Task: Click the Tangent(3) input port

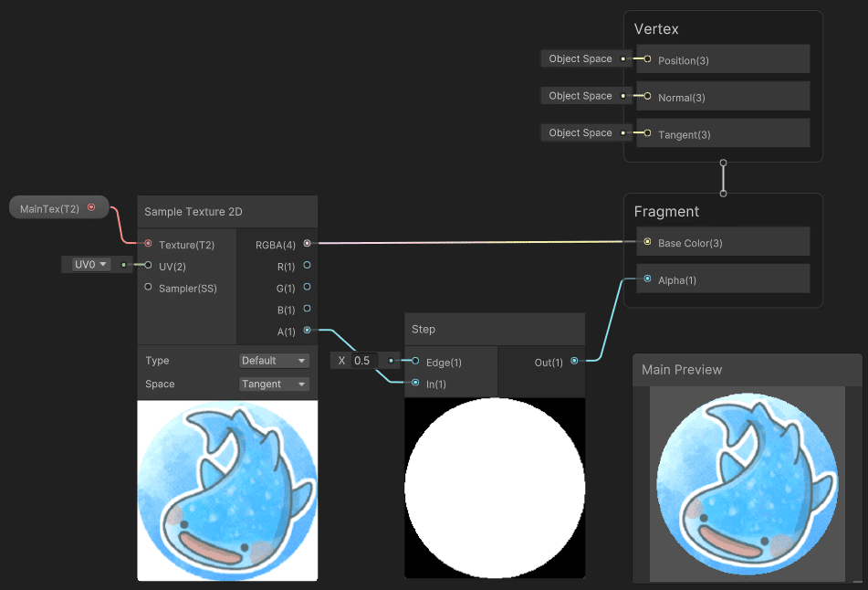Action: [647, 133]
